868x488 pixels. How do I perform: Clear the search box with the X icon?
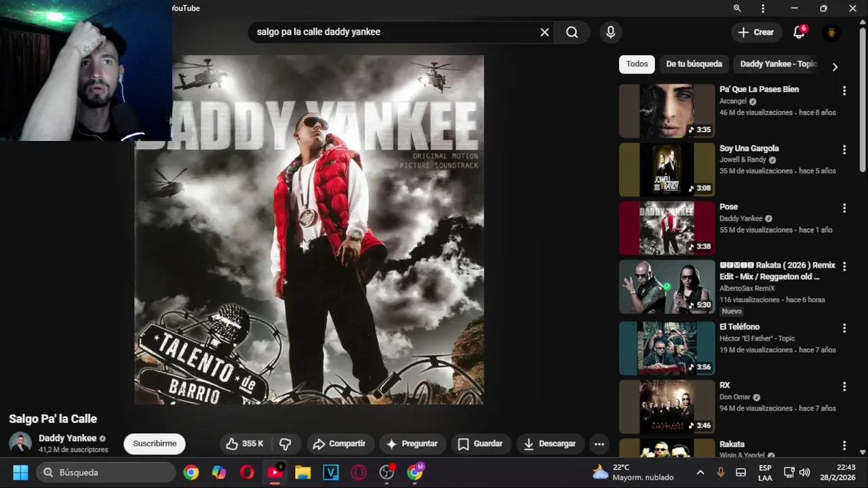click(545, 33)
